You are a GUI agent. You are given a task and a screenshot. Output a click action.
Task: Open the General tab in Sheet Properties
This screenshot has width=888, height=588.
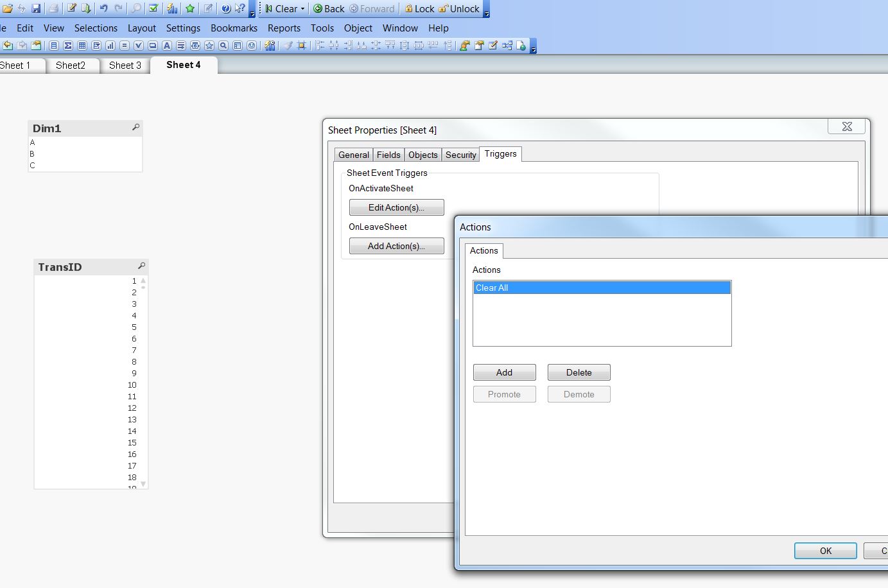pyautogui.click(x=354, y=155)
